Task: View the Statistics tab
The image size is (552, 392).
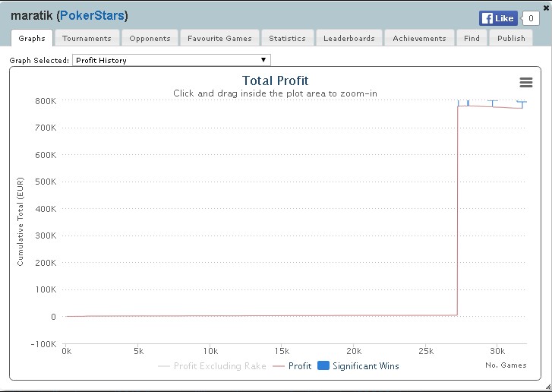Action: coord(287,38)
